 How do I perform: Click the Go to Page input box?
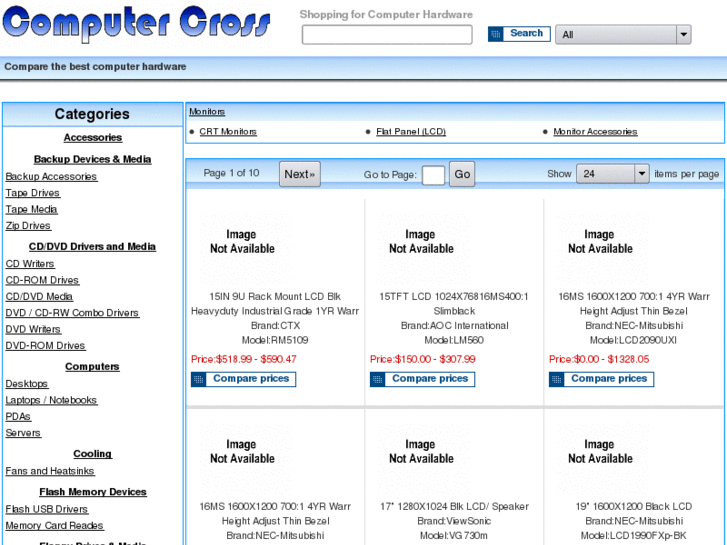tap(434, 175)
